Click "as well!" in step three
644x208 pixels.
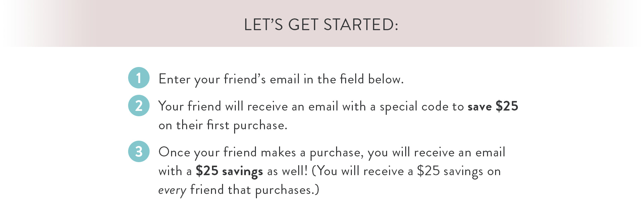tap(287, 171)
